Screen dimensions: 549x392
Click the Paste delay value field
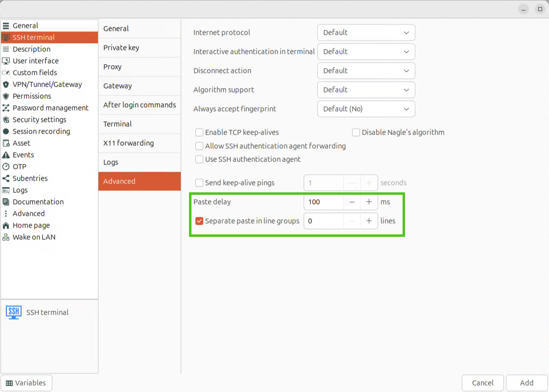(x=323, y=202)
